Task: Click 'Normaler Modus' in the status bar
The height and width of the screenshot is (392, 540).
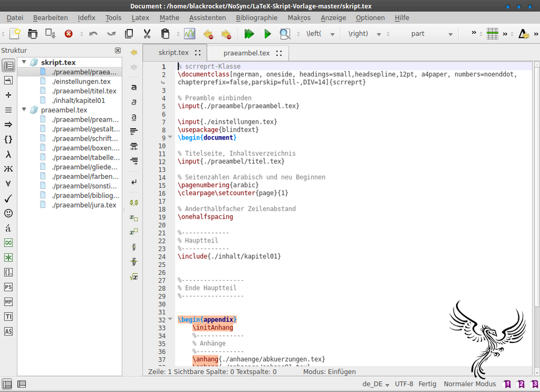Action: tap(470, 384)
